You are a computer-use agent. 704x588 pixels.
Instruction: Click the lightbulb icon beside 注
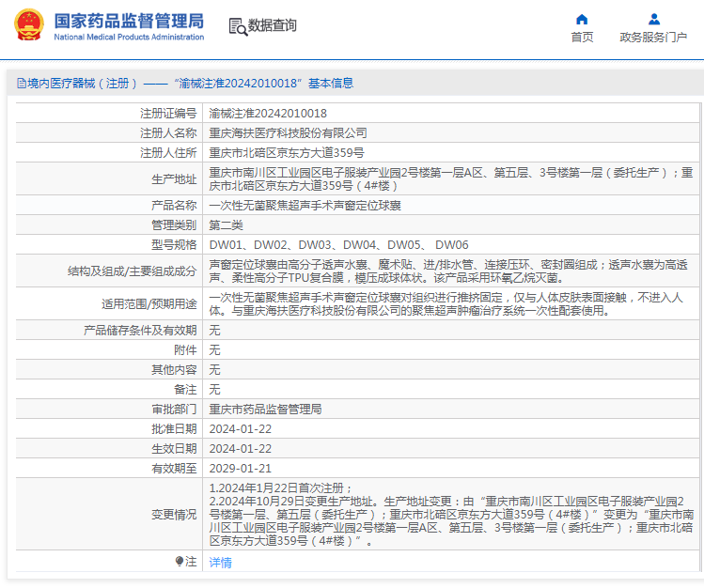point(180,561)
